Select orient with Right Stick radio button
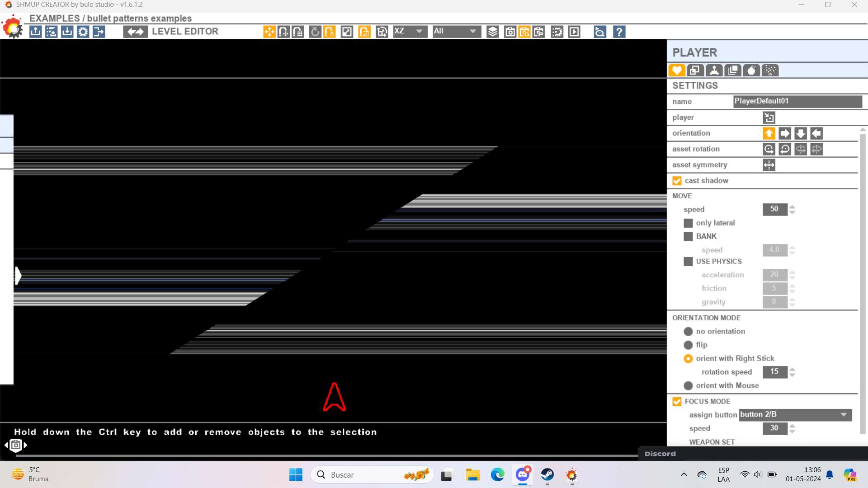Screen dimensions: 868x488 tap(688, 359)
